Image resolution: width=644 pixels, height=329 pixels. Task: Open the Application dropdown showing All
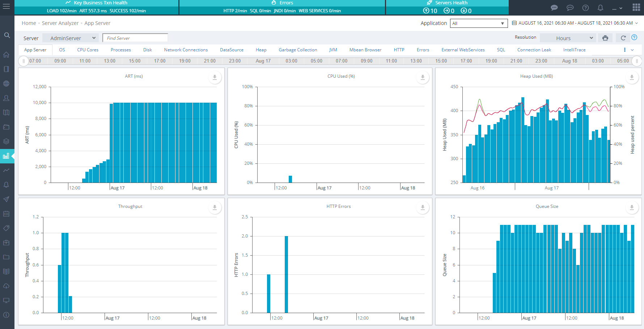[x=478, y=23]
